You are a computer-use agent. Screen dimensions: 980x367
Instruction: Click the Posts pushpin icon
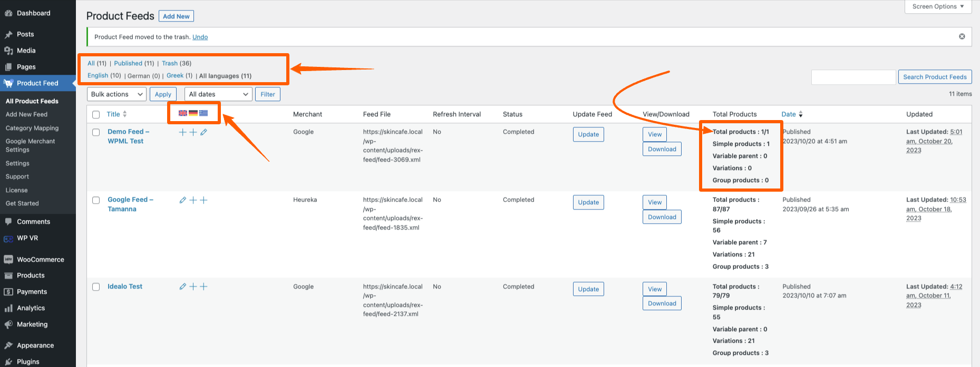click(8, 34)
